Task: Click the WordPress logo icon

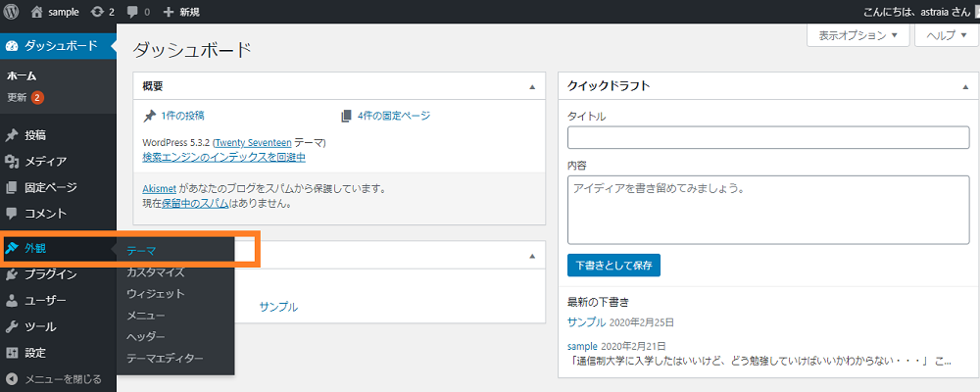Action: 12,12
